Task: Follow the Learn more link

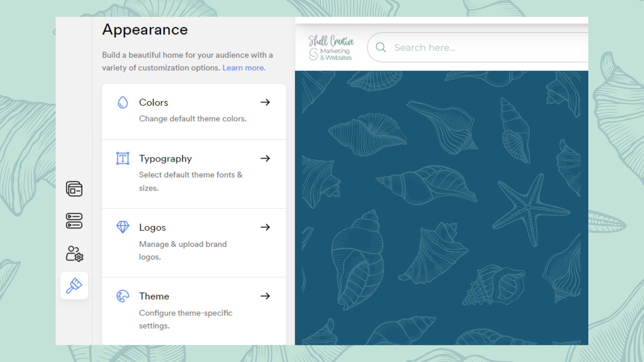Action: (x=244, y=68)
